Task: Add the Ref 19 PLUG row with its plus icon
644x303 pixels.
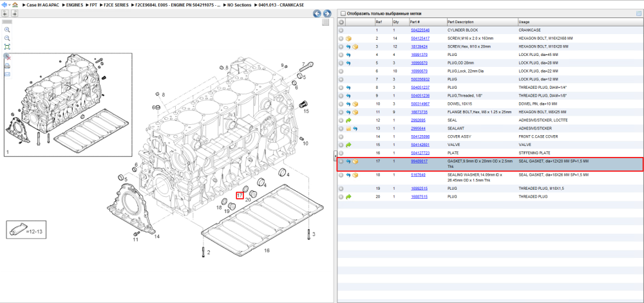Action: pyautogui.click(x=341, y=188)
